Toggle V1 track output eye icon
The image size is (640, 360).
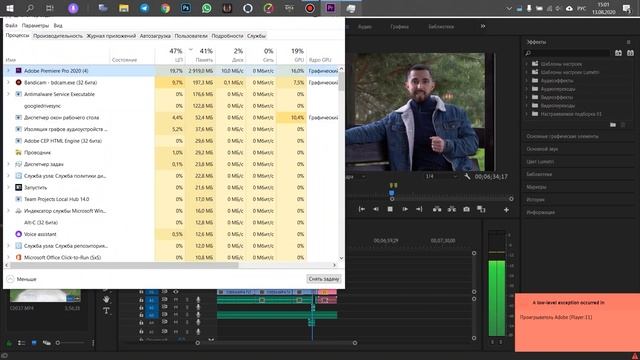(x=176, y=292)
